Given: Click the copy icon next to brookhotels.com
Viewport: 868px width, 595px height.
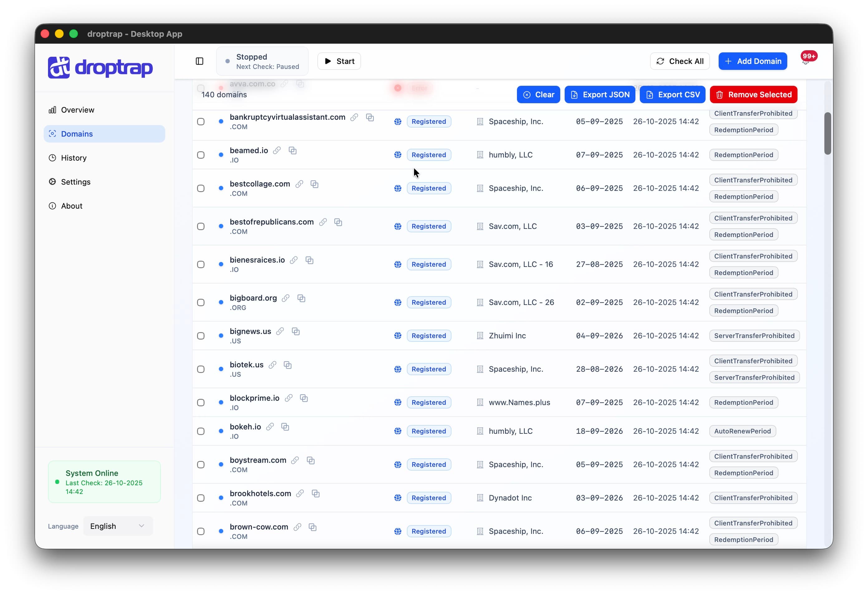Looking at the screenshot, I should tap(316, 493).
